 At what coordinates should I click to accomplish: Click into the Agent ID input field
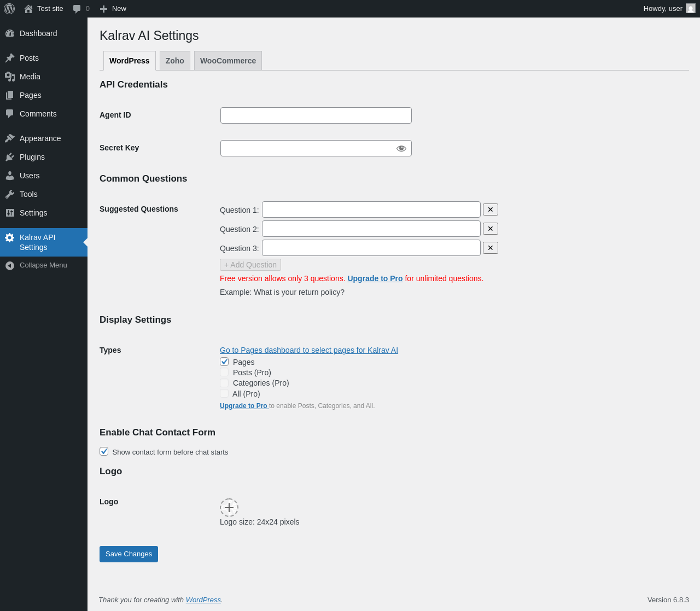[316, 115]
